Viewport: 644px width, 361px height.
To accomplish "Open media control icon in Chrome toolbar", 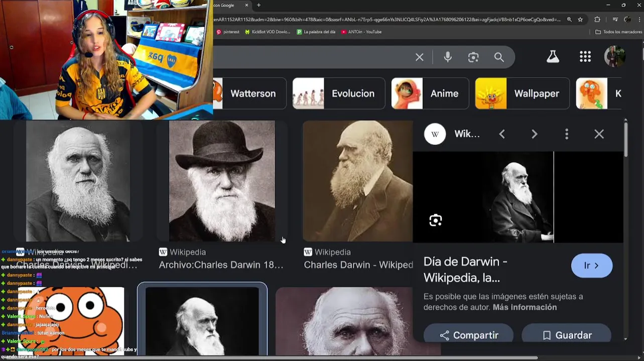I will click(x=614, y=20).
